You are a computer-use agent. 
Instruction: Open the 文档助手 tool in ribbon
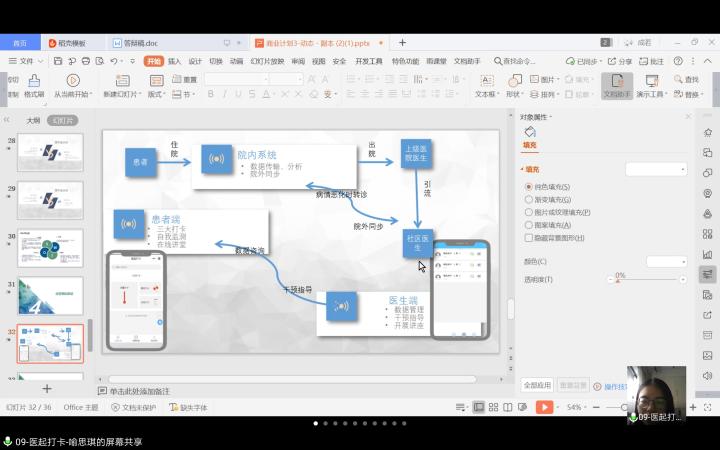coord(617,86)
